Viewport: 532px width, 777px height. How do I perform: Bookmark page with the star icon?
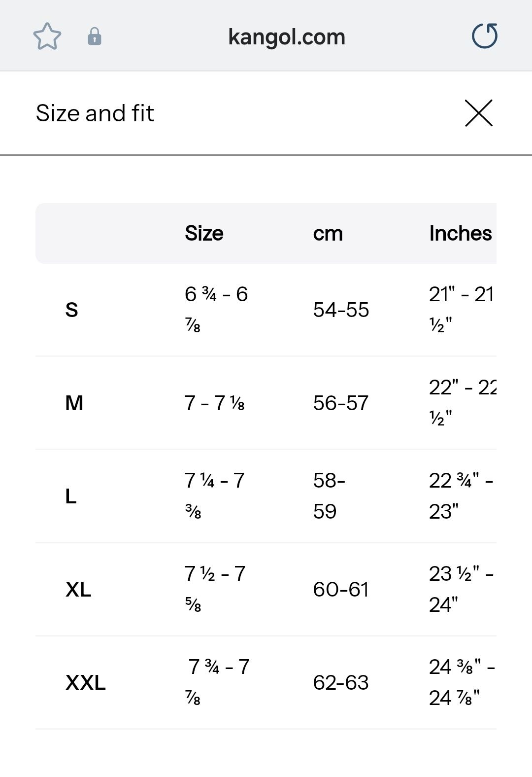(x=47, y=36)
